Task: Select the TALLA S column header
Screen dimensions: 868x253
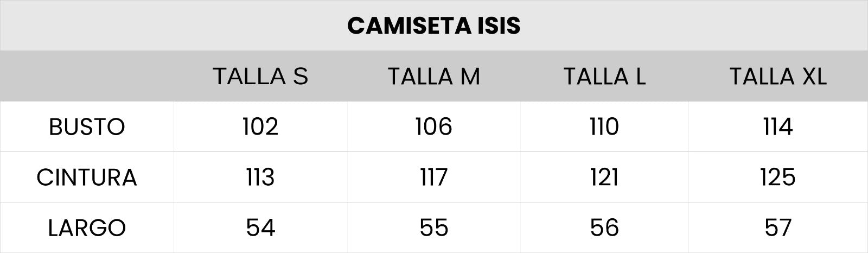Action: pyautogui.click(x=260, y=77)
